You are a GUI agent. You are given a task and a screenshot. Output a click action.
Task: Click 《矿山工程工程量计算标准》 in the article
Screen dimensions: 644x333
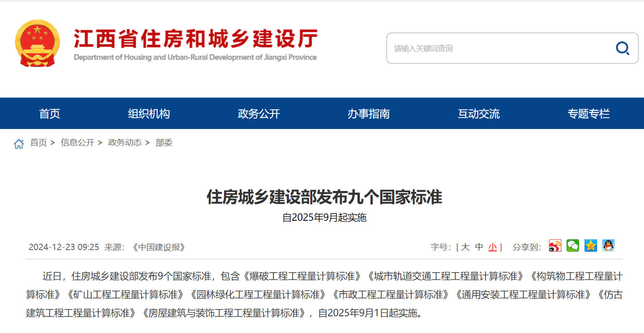[125, 294]
